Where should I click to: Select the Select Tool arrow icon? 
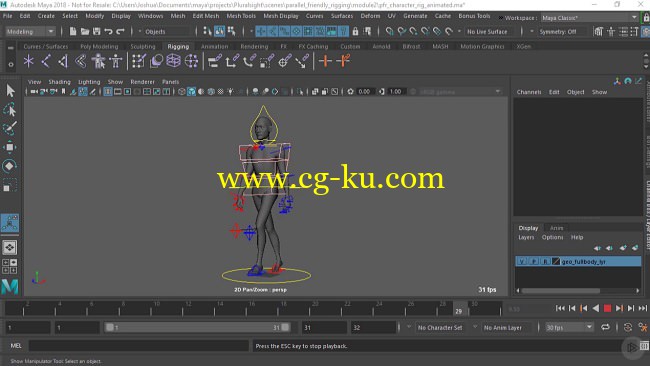[x=10, y=90]
